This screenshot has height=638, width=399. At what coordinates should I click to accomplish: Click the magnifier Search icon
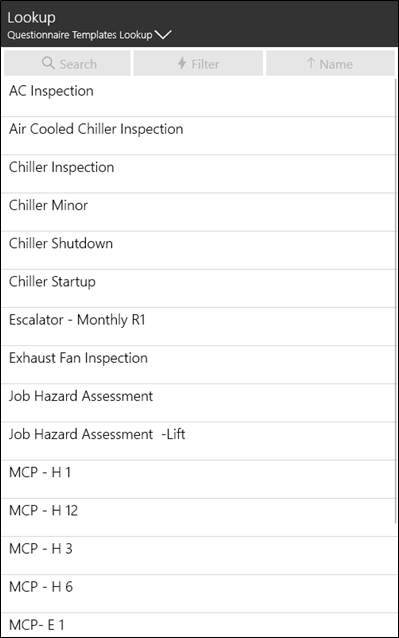(48, 63)
